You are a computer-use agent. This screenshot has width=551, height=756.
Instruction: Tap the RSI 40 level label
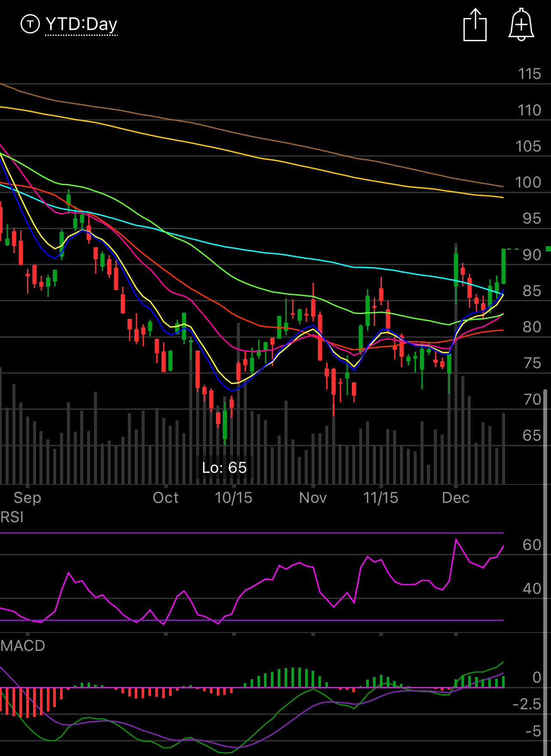pyautogui.click(x=532, y=589)
